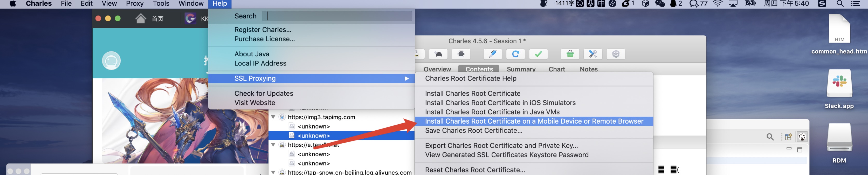Open the Edit menu
The height and width of the screenshot is (175, 868).
(87, 4)
